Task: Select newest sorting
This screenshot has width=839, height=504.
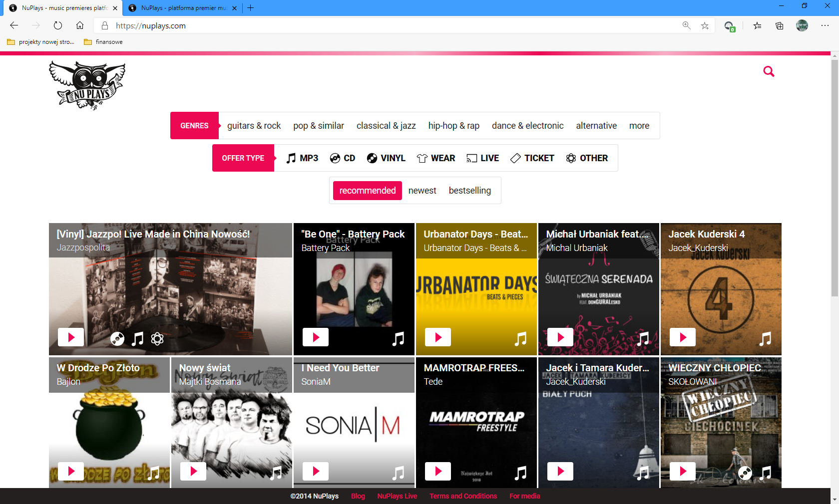Action: pos(422,191)
